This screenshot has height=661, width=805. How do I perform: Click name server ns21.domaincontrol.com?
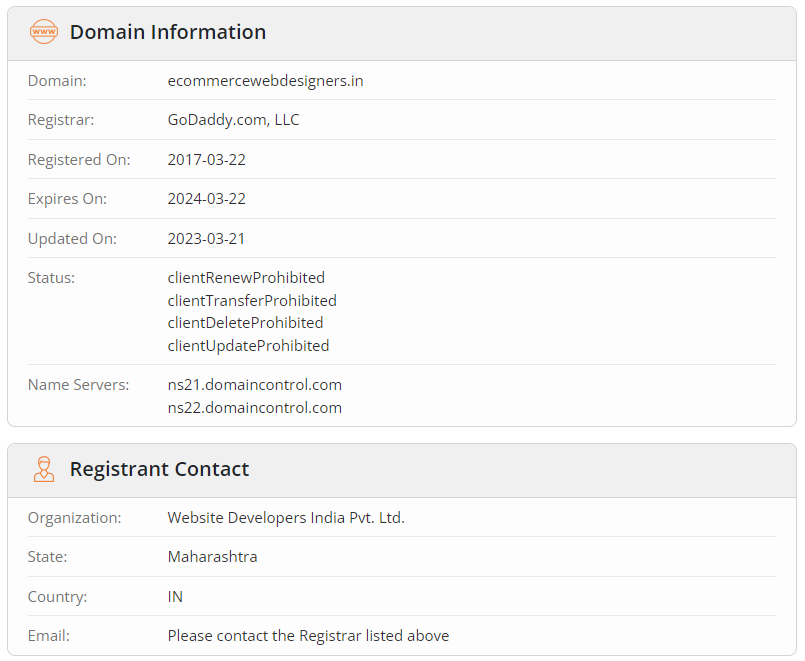(254, 385)
